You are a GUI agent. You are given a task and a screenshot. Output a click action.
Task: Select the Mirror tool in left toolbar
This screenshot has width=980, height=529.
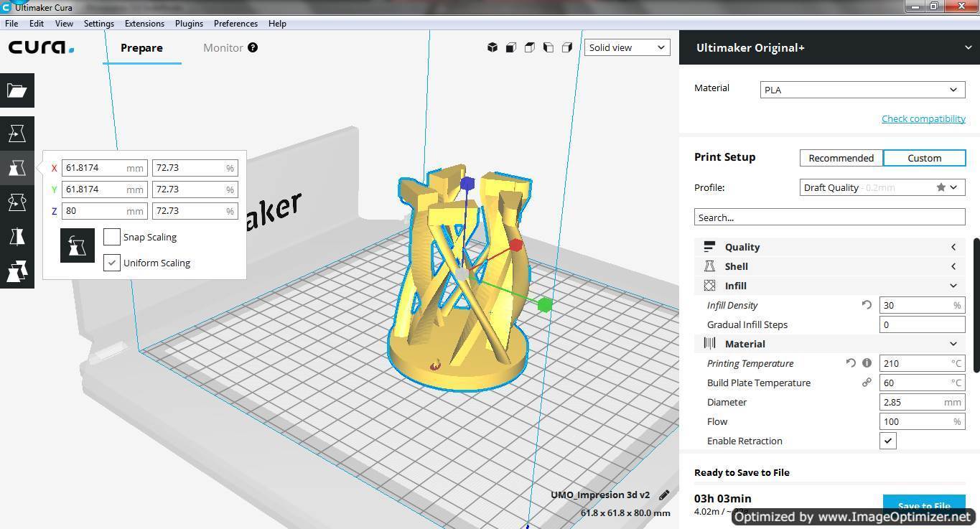[x=17, y=237]
